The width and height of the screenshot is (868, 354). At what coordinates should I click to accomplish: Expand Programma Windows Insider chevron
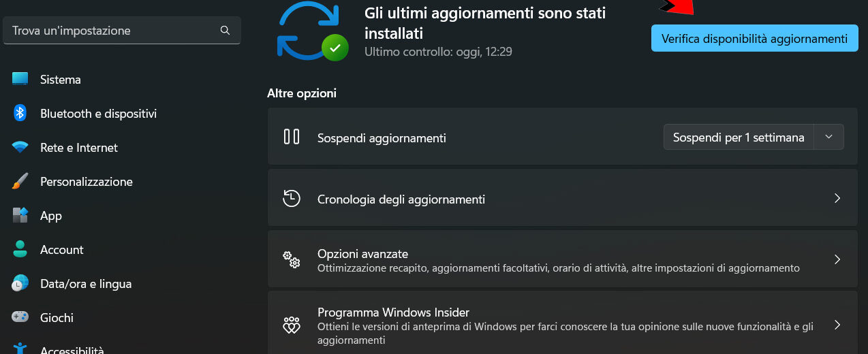(x=837, y=325)
